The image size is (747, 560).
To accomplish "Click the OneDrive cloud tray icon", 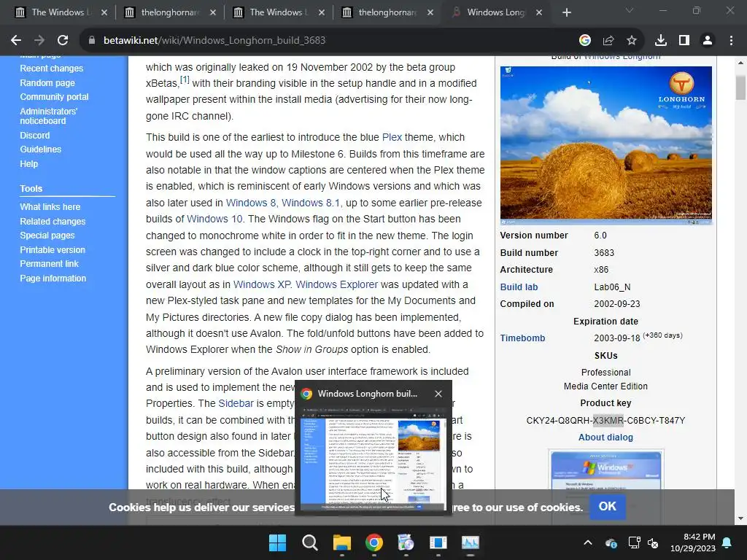I will click(x=611, y=542).
